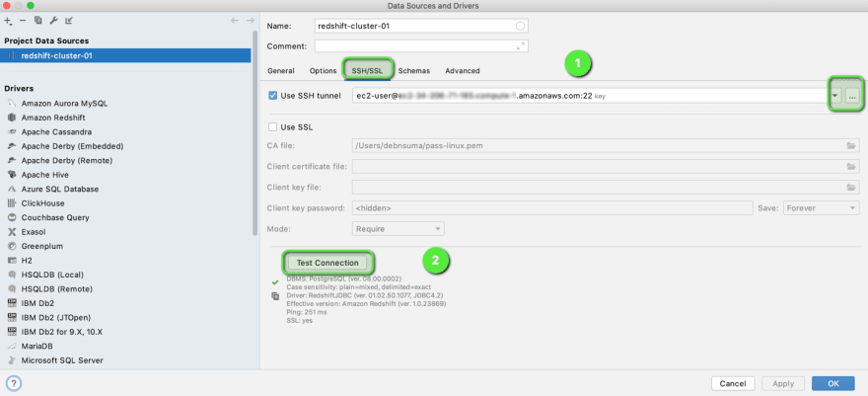Viewport: 868px width, 396px height.
Task: Duplicate the data source via copy icon
Action: point(38,21)
